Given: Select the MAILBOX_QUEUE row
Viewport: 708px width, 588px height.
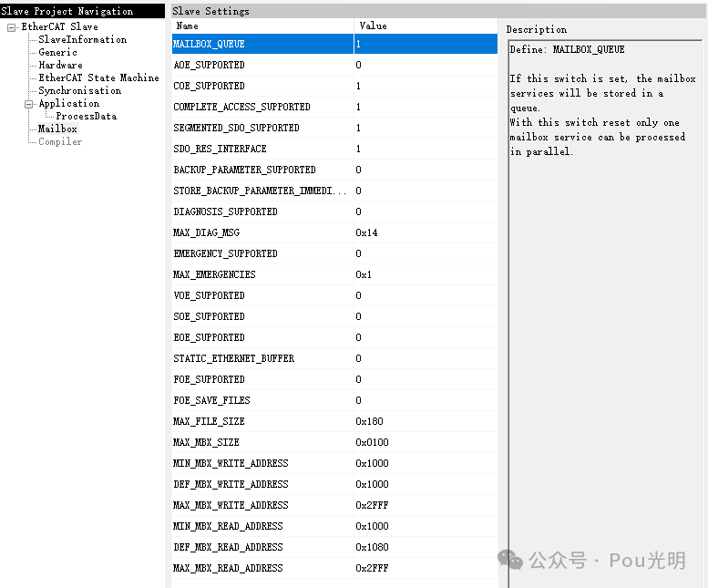Looking at the screenshot, I should point(334,44).
